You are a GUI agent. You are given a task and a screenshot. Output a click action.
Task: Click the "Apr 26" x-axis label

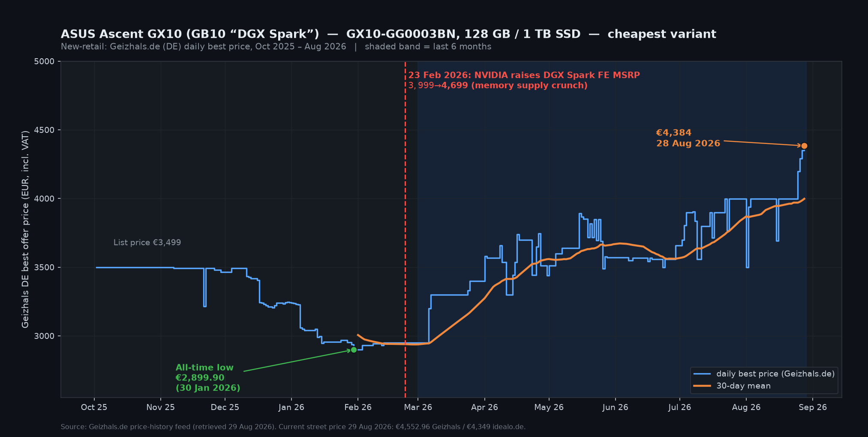[484, 407]
